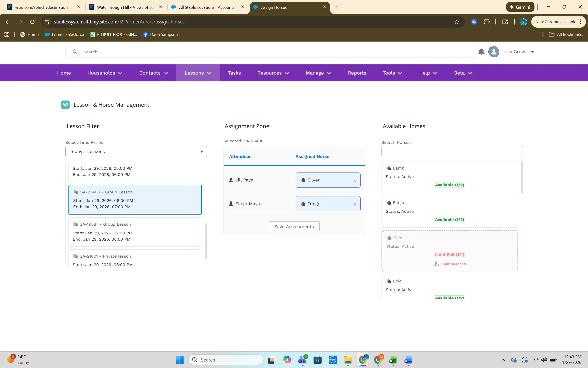Click the Save Assignments button

[x=294, y=227]
